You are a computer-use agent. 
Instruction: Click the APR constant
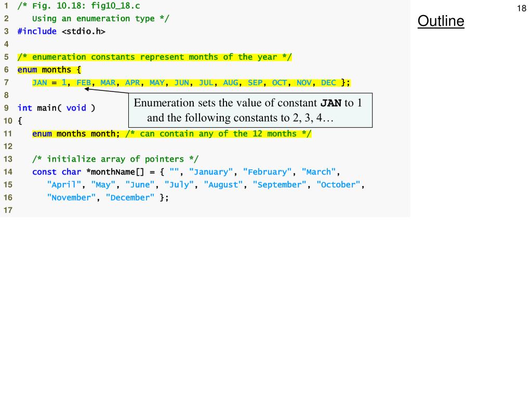132,83
